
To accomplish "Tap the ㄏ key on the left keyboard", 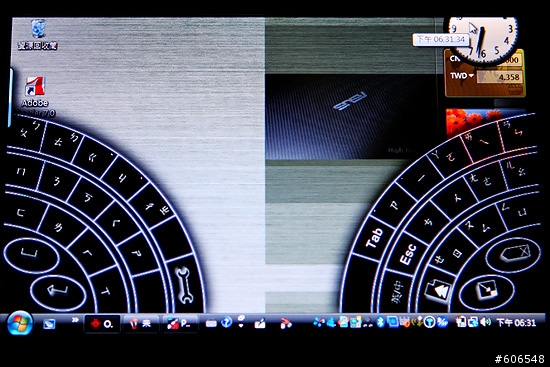I will click(x=88, y=252).
